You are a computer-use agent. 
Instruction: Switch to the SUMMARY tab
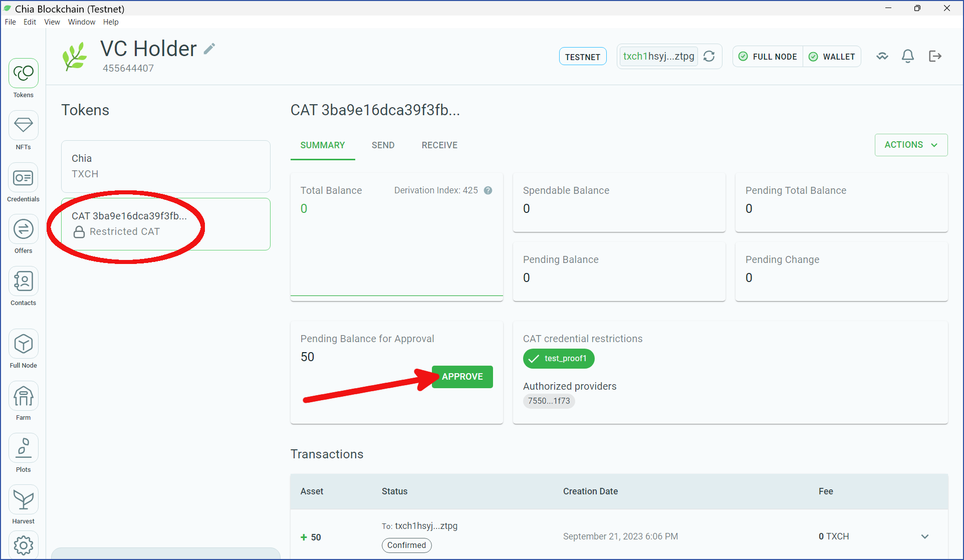pos(323,145)
